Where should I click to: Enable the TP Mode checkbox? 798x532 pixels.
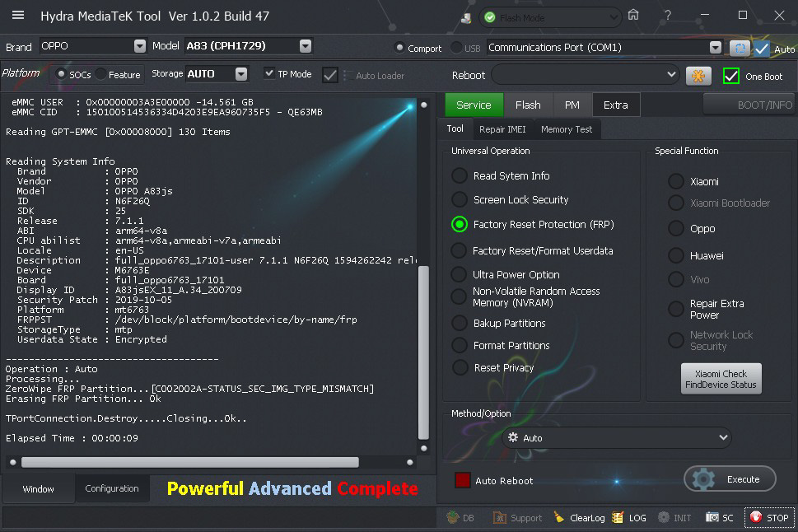[269, 73]
